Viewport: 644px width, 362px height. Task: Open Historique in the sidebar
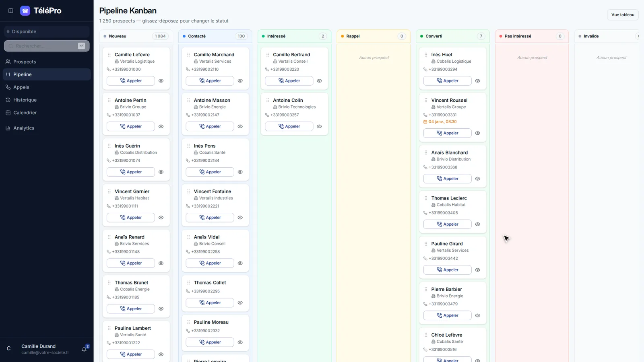pos(47,100)
